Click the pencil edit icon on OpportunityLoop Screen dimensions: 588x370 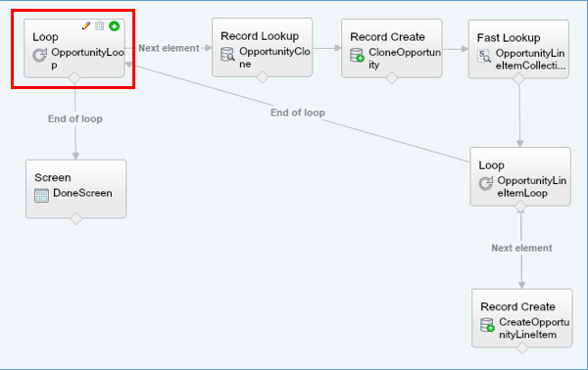click(86, 25)
